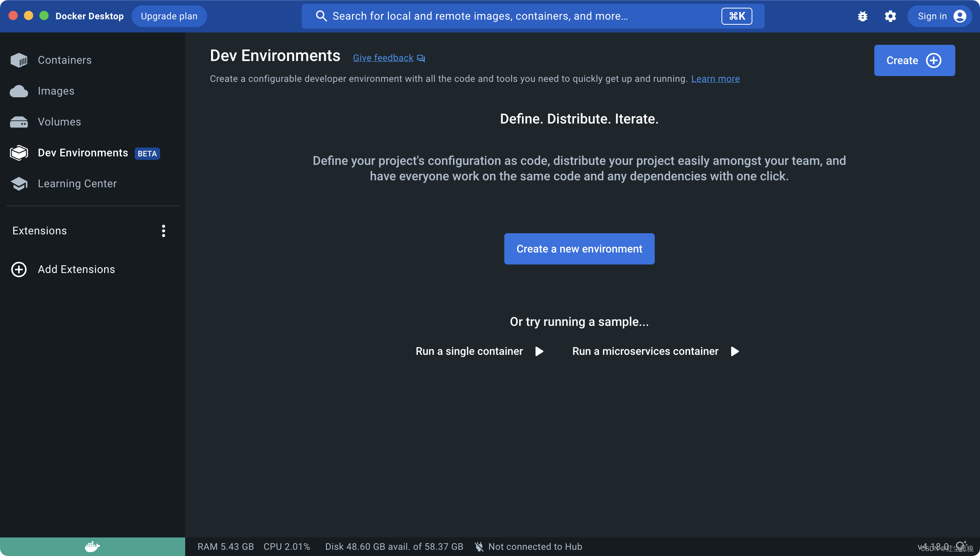Screen dimensions: 980x556
Task: Click the Give feedback link
Action: point(383,58)
